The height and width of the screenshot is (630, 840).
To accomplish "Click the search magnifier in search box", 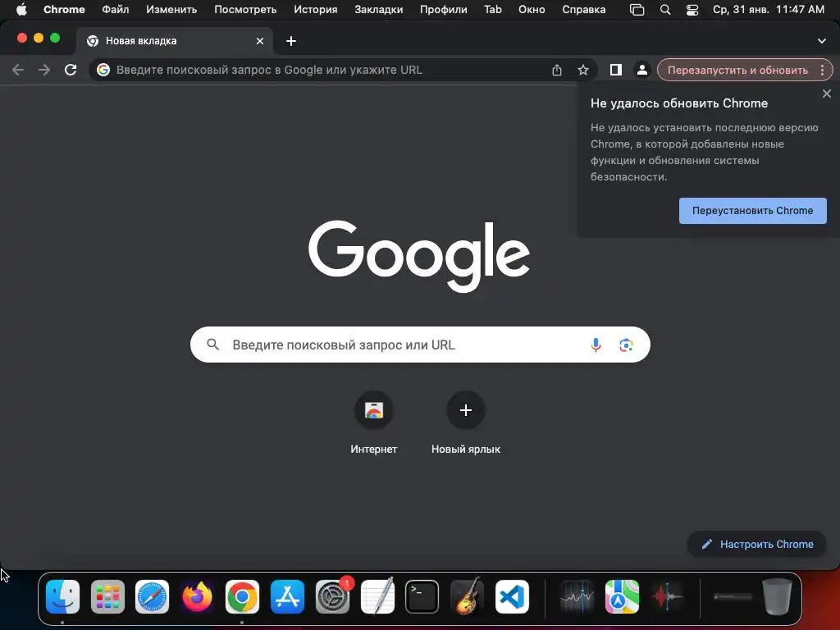I will (x=212, y=345).
